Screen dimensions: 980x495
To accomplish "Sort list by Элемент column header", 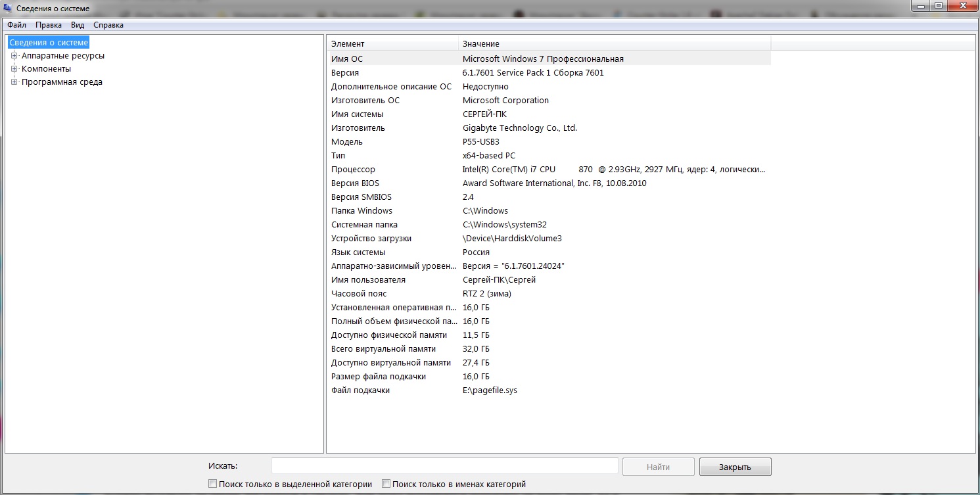I will click(392, 43).
